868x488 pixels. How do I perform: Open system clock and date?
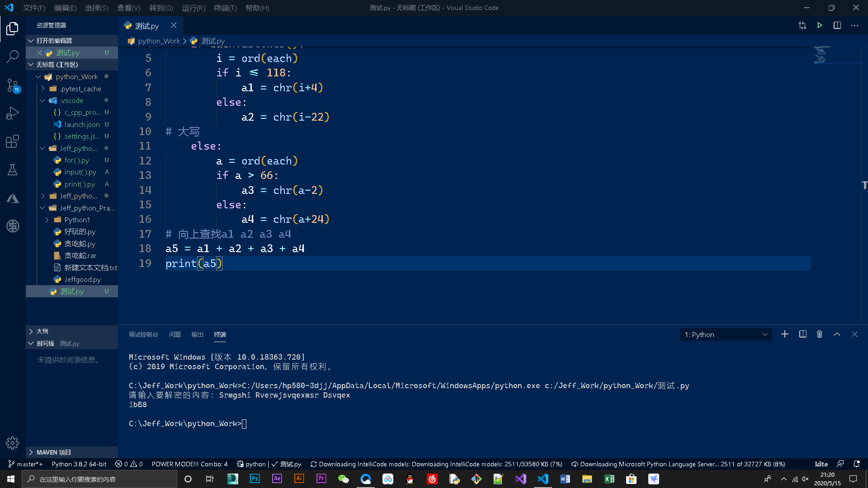tap(827, 479)
